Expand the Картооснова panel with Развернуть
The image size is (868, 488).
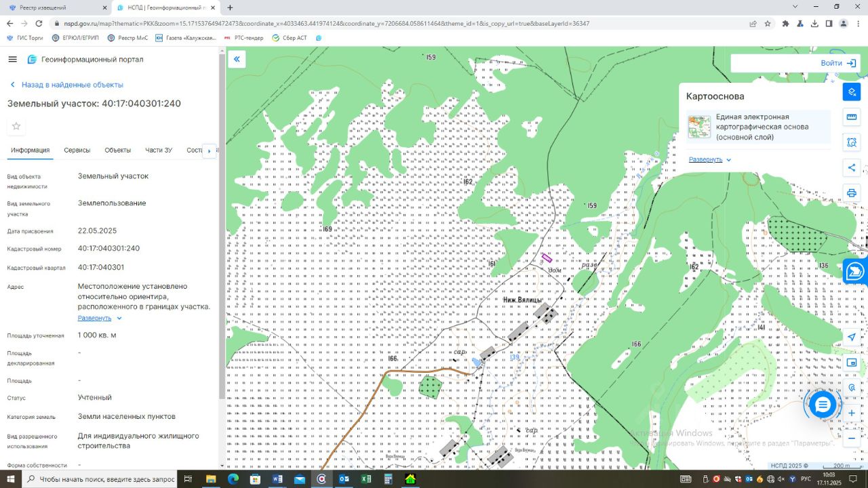coord(710,159)
